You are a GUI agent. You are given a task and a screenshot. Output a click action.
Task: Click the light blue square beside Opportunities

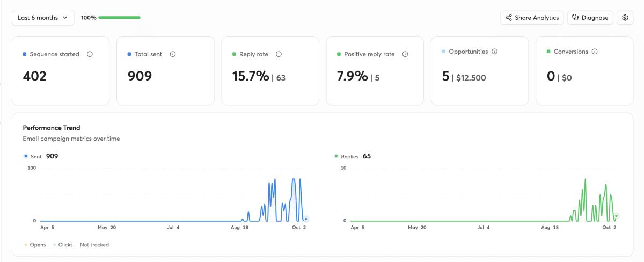click(x=443, y=52)
